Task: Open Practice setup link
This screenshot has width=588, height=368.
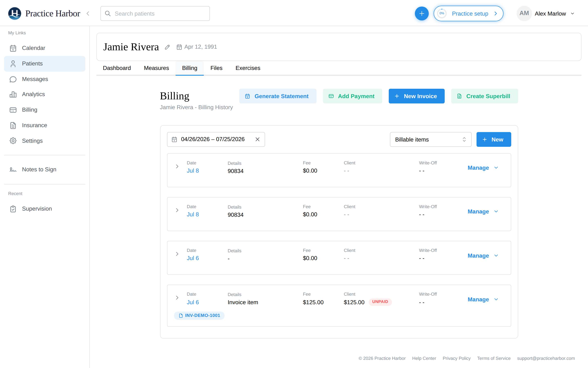Action: [x=468, y=13]
